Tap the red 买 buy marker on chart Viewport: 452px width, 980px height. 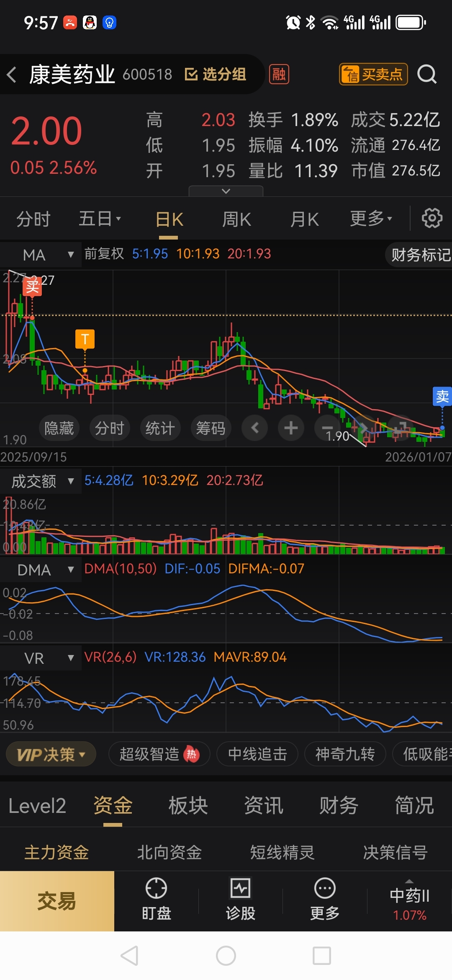point(32,286)
